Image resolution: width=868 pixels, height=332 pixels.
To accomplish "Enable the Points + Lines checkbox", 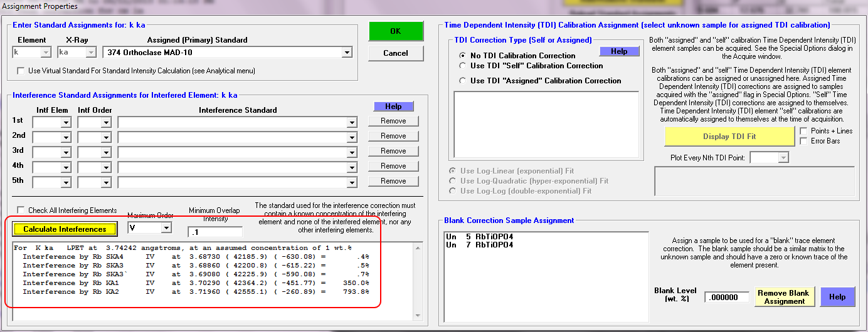I will [x=805, y=131].
